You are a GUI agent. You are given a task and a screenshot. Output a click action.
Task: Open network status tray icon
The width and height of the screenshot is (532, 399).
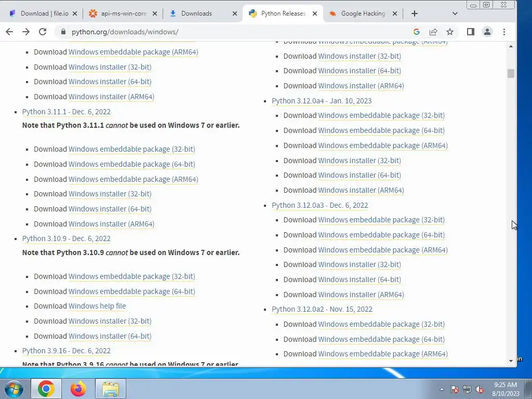467,389
